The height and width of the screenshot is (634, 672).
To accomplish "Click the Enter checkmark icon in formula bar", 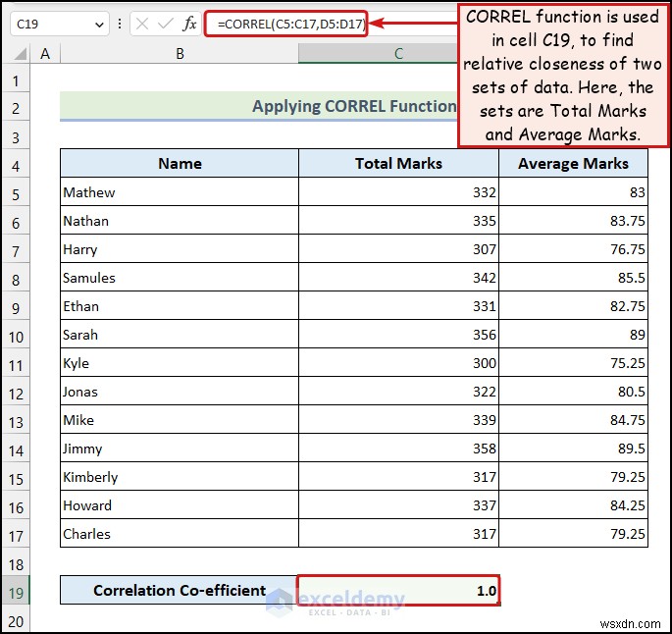I will coord(165,24).
